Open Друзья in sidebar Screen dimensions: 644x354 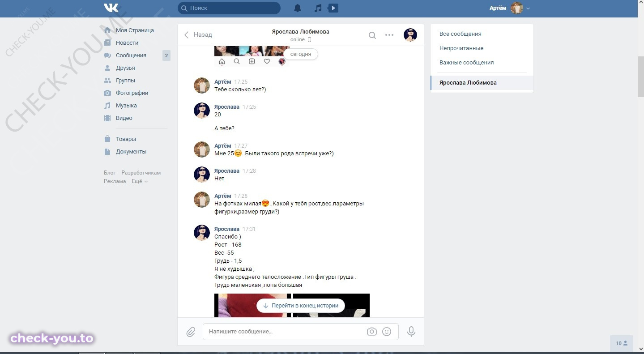coord(125,68)
